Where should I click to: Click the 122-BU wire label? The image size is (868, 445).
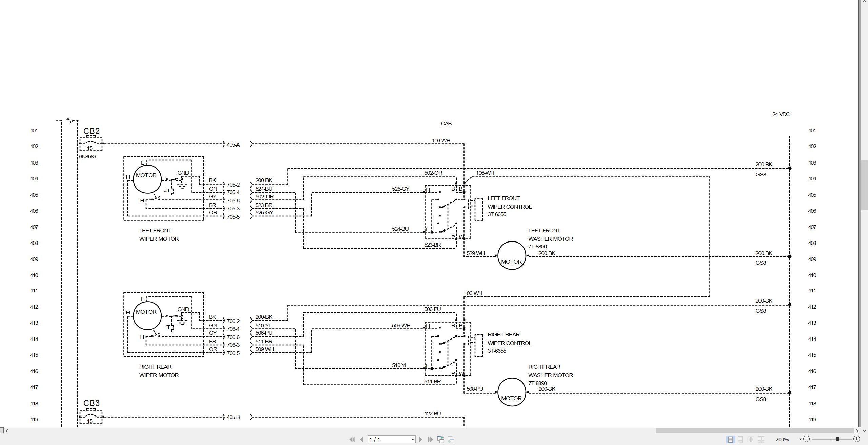[x=433, y=414]
